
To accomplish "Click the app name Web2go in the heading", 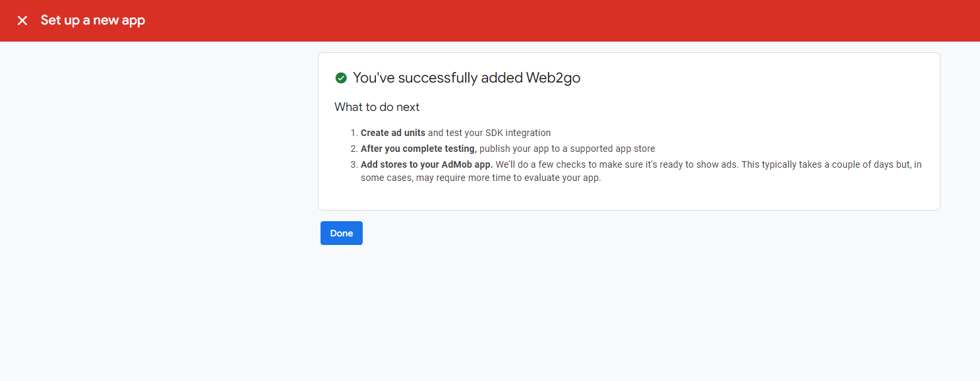I will (553, 78).
